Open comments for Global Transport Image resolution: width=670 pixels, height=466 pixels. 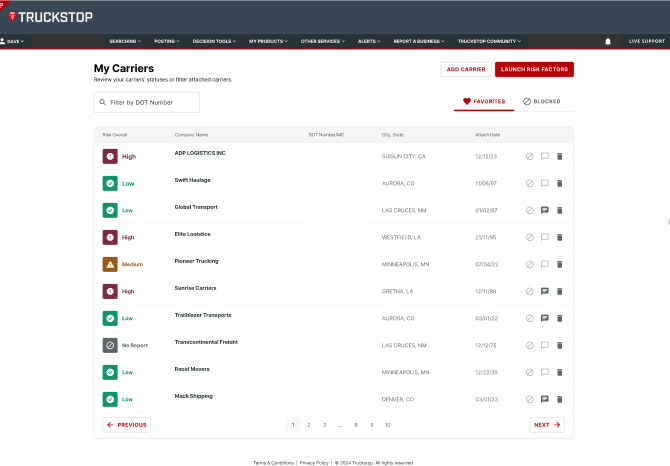coord(545,210)
